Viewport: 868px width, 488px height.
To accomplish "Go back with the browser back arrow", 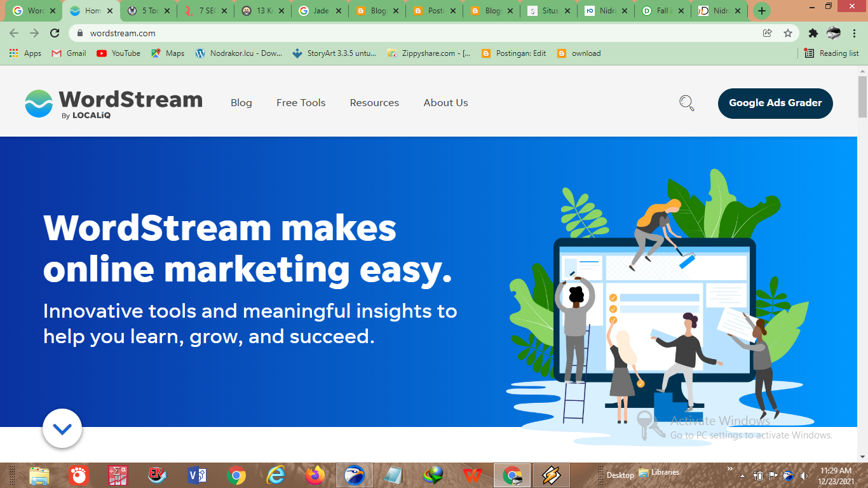I will [x=14, y=33].
